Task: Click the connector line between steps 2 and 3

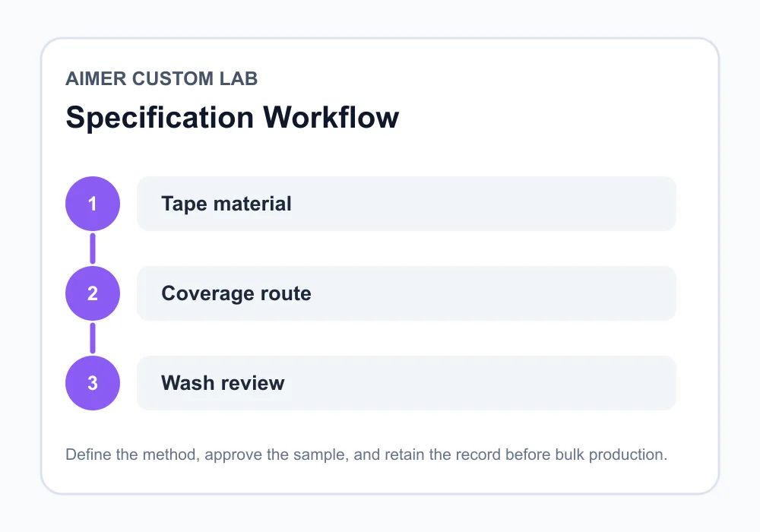Action: [x=93, y=338]
